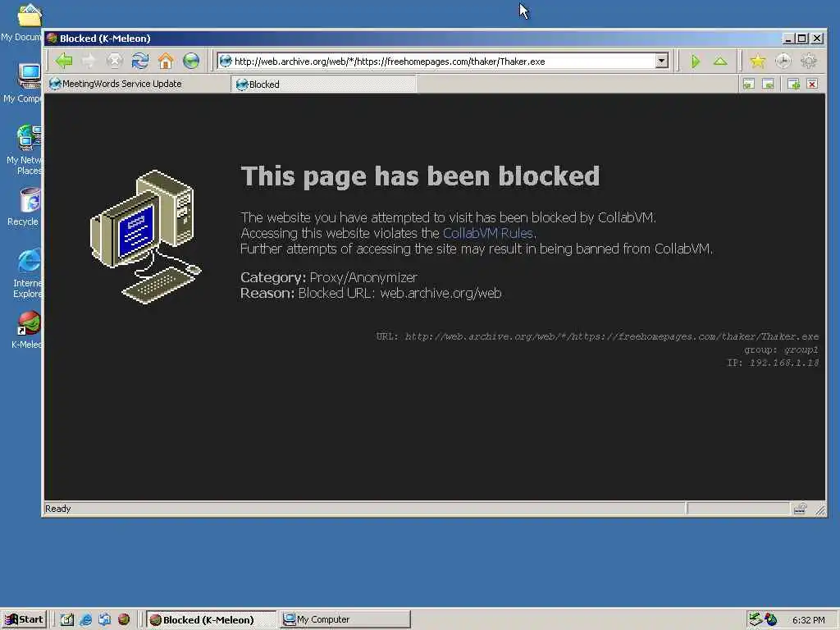Select Blocked (K-Meleon) taskbar button

tap(211, 619)
